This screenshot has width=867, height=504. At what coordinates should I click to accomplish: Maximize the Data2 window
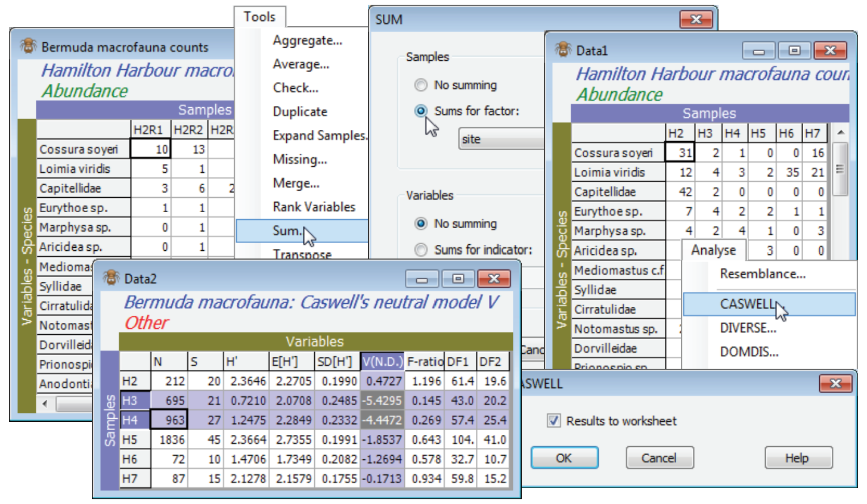pyautogui.click(x=458, y=279)
